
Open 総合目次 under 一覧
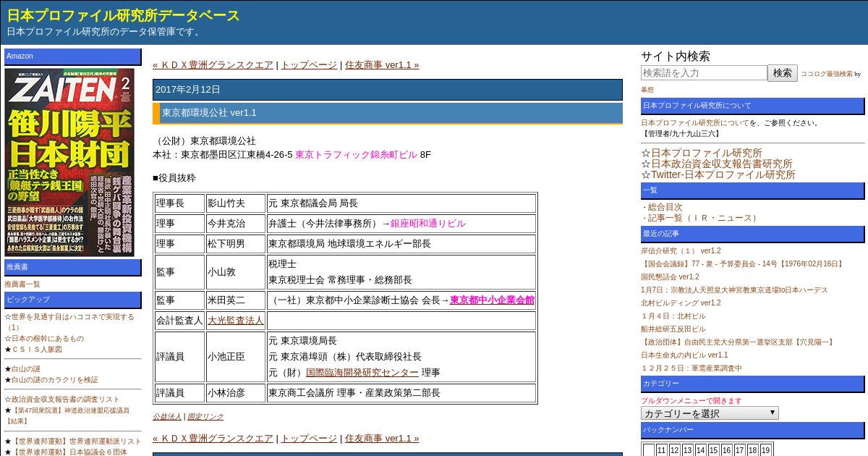pos(665,207)
